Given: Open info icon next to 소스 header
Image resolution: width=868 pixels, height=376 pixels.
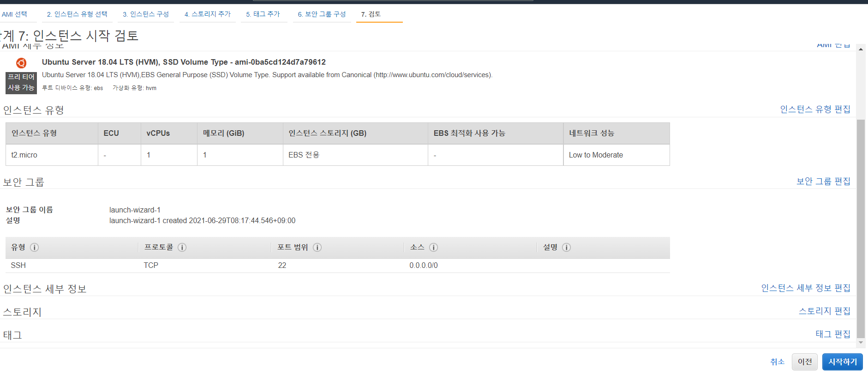Looking at the screenshot, I should pyautogui.click(x=433, y=248).
